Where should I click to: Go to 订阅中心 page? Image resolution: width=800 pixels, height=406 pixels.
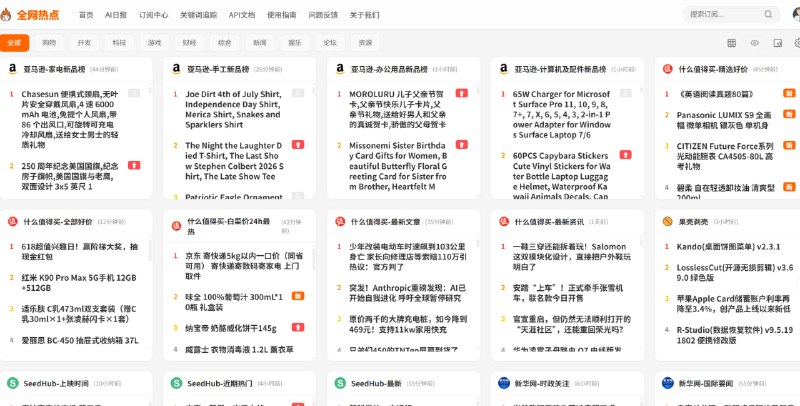coord(154,15)
